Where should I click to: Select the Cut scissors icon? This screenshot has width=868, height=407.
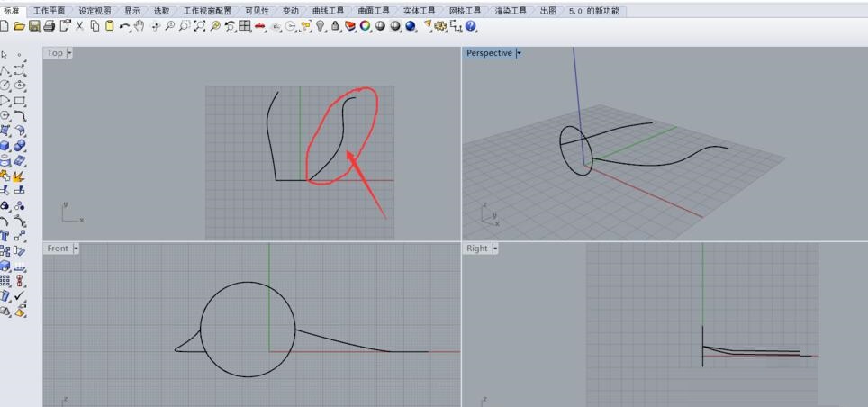(79, 26)
